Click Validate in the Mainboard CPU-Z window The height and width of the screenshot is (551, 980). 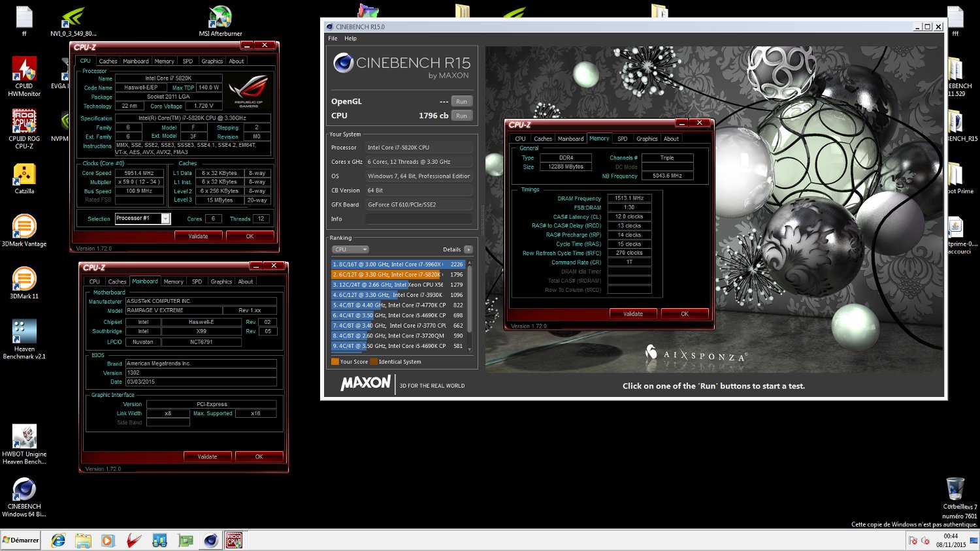207,456
